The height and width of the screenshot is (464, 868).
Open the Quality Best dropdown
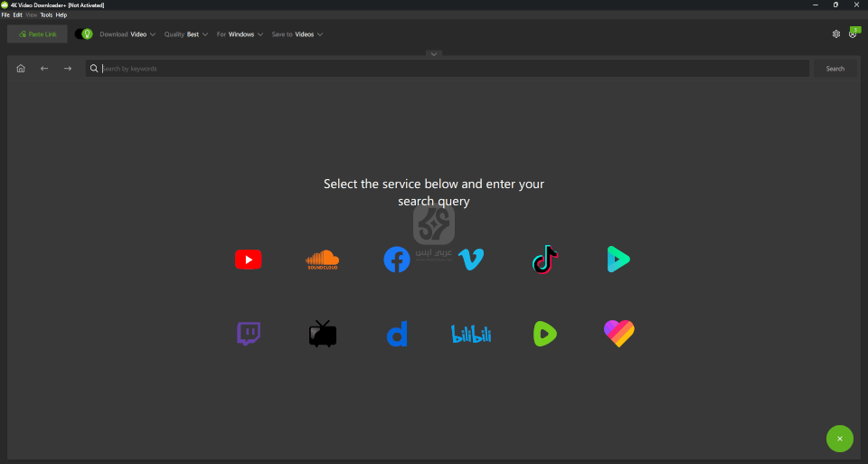click(x=186, y=34)
